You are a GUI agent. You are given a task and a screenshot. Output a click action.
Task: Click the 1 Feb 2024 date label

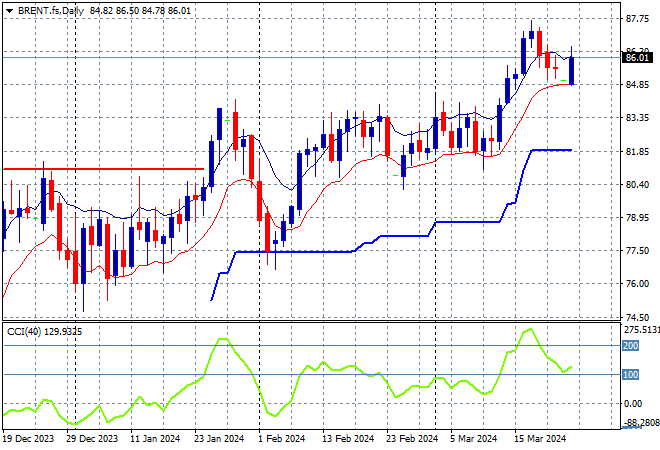click(282, 439)
